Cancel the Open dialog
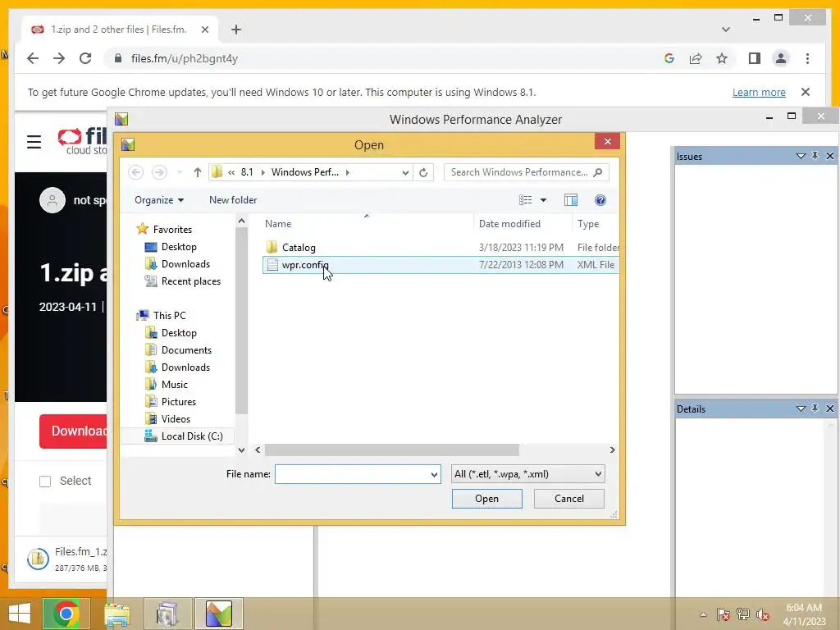840x630 pixels. 569,499
